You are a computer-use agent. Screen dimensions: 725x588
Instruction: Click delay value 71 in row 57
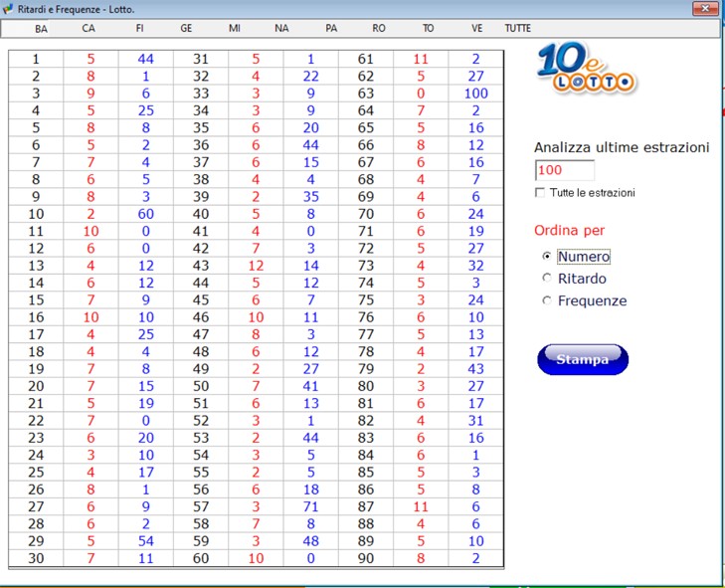[310, 506]
